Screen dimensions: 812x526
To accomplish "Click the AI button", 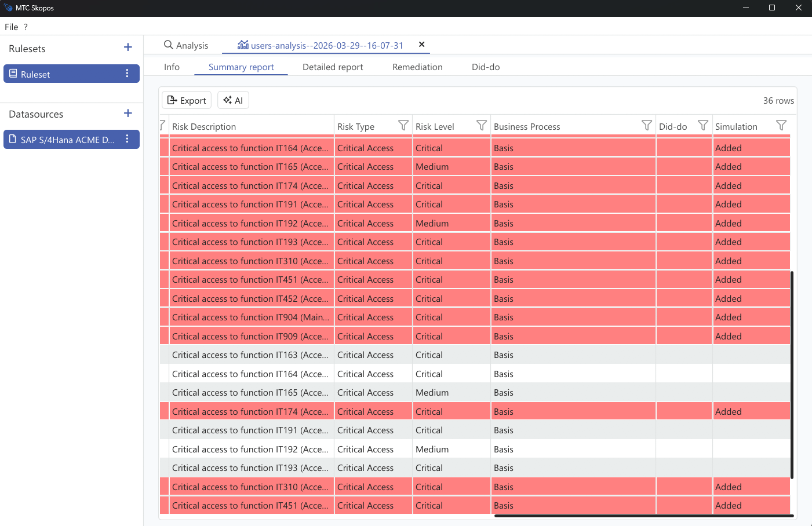I will [233, 100].
